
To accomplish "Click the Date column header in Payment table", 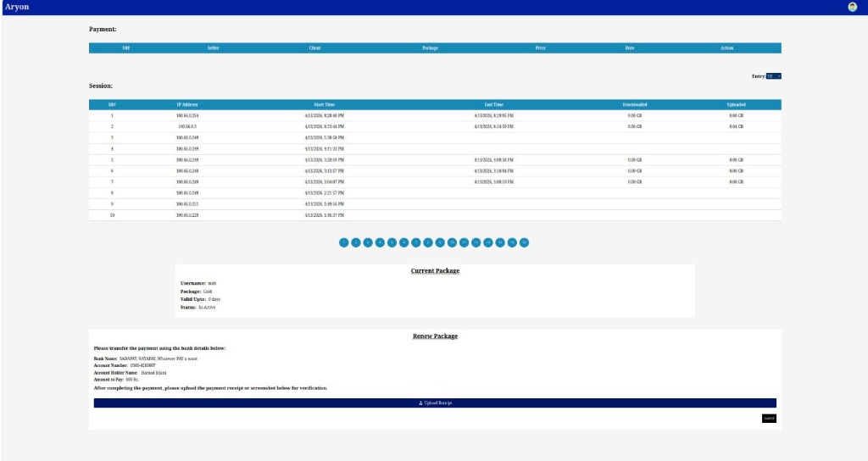I will [x=630, y=48].
